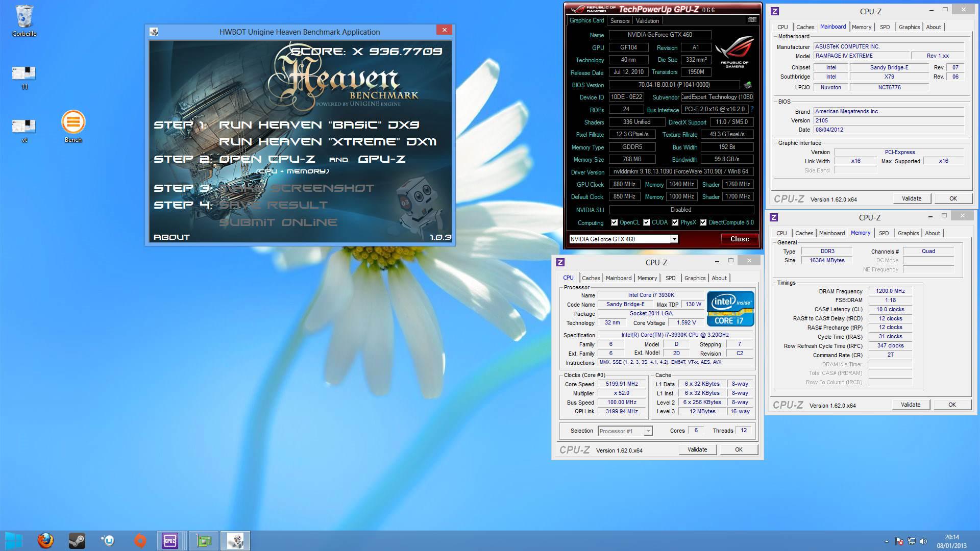The image size is (980, 551).
Task: Open CPU tab in CPU-Z Memory window
Action: 781,233
